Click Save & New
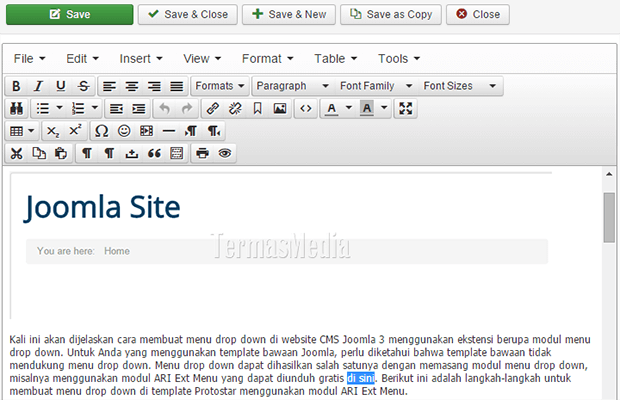The image size is (620, 400). coord(289,15)
